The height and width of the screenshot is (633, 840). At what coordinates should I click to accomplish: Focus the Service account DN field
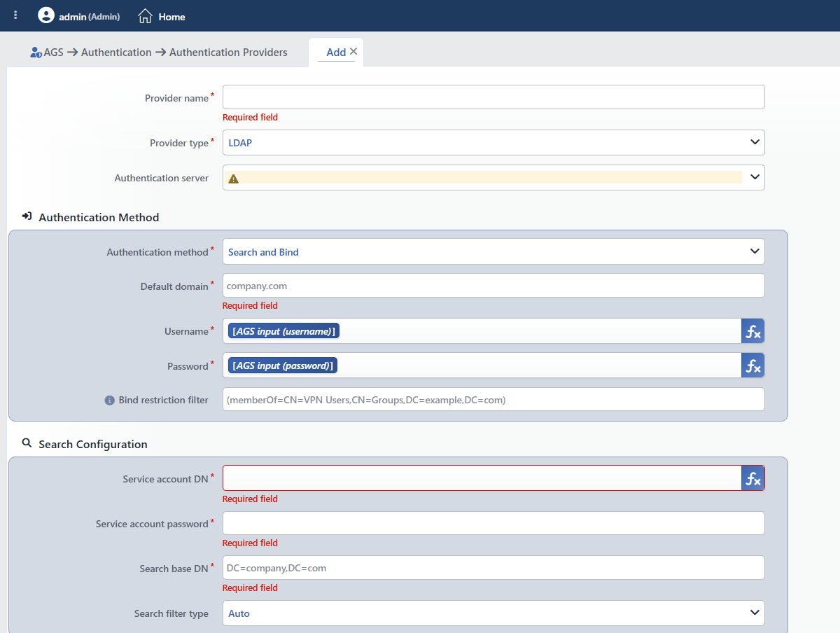point(482,478)
